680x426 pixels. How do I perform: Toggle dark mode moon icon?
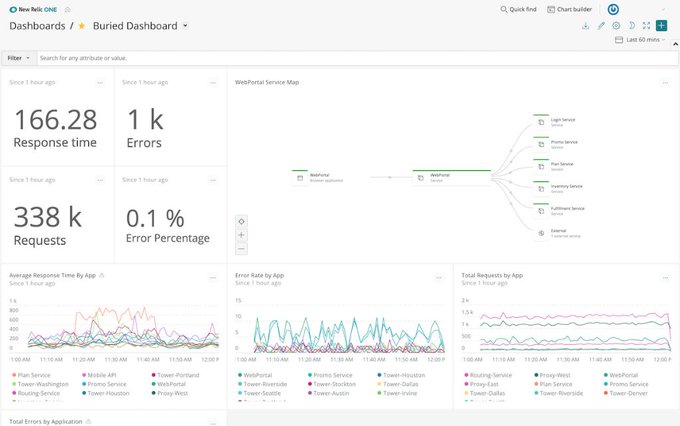(x=631, y=26)
